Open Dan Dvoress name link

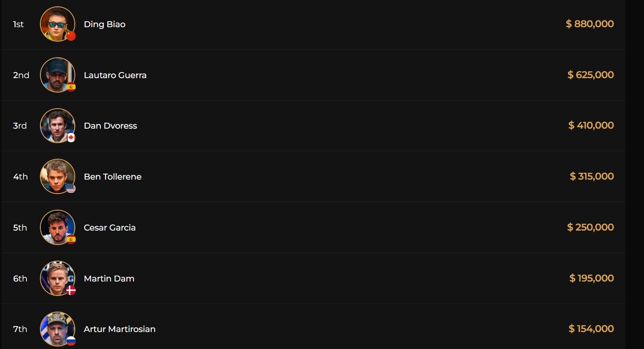(110, 126)
